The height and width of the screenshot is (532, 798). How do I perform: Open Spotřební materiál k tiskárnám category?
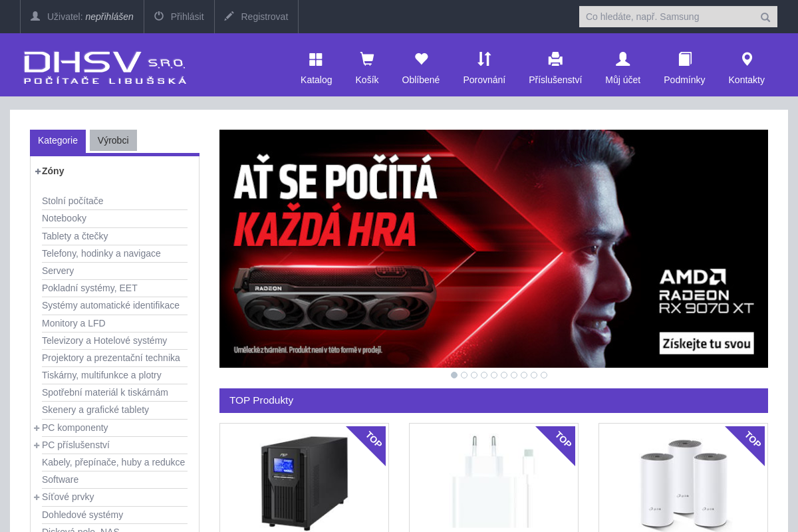tap(105, 392)
